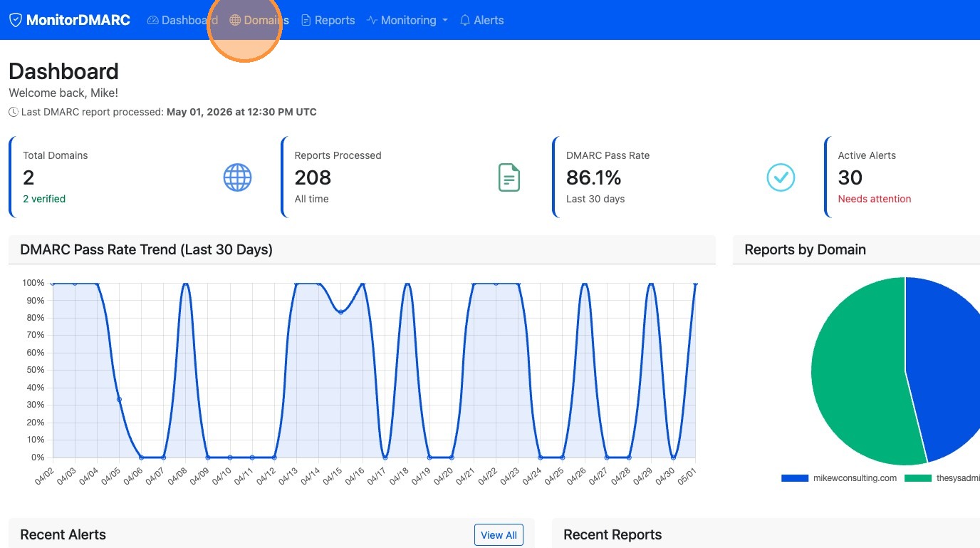Click 'Welcome back, Mike!' text
The height and width of the screenshot is (548, 980).
63,93
